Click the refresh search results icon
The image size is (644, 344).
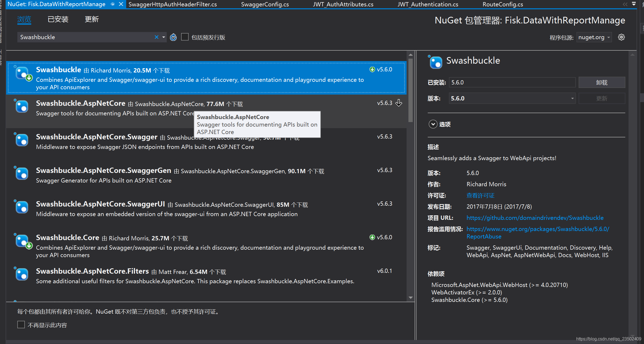(x=173, y=37)
